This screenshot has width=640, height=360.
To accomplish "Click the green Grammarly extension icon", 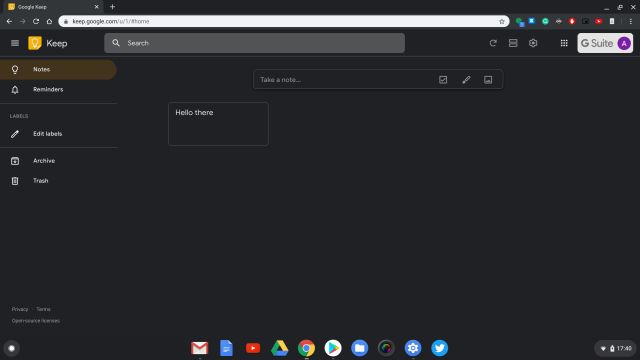I will pyautogui.click(x=545, y=21).
